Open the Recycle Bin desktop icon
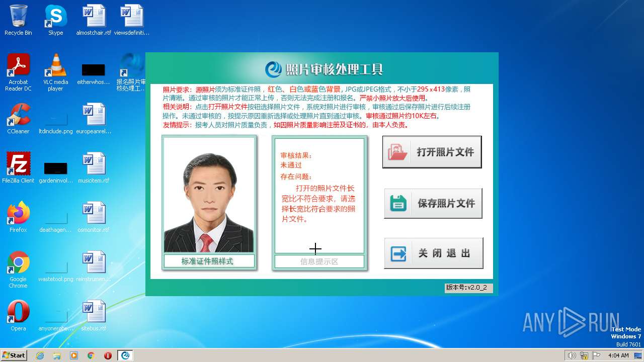The height and width of the screenshot is (362, 644). point(18,20)
